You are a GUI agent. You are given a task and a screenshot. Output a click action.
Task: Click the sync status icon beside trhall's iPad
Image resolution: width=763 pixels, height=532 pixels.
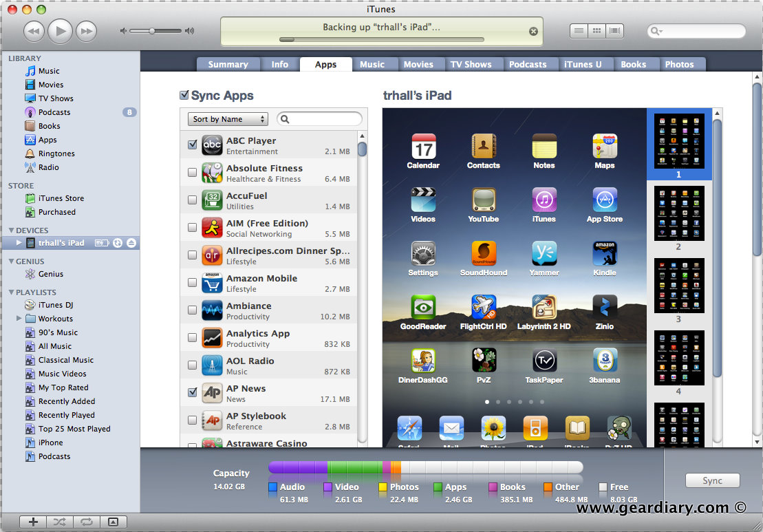click(117, 243)
